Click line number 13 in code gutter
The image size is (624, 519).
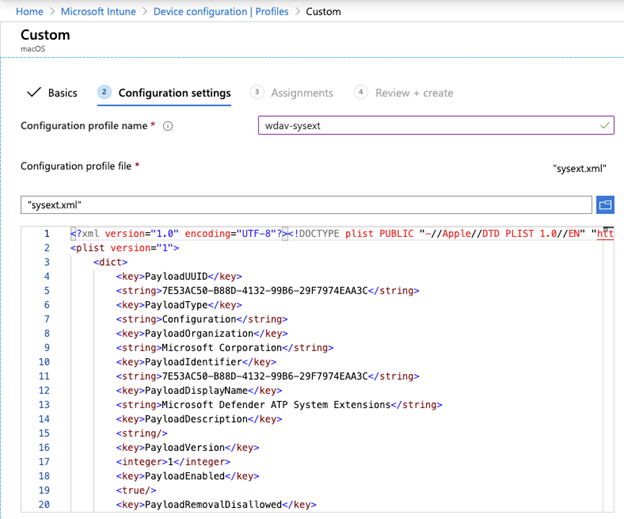44,405
